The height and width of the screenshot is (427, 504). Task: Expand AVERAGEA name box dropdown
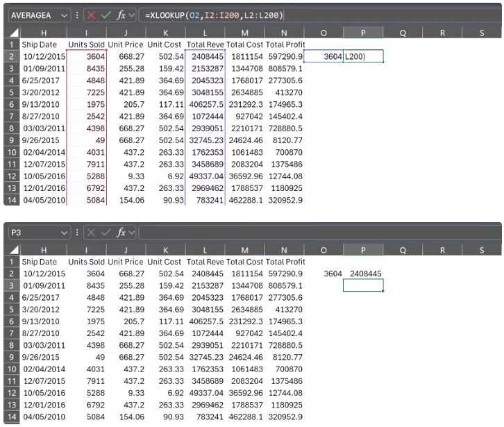tap(65, 15)
